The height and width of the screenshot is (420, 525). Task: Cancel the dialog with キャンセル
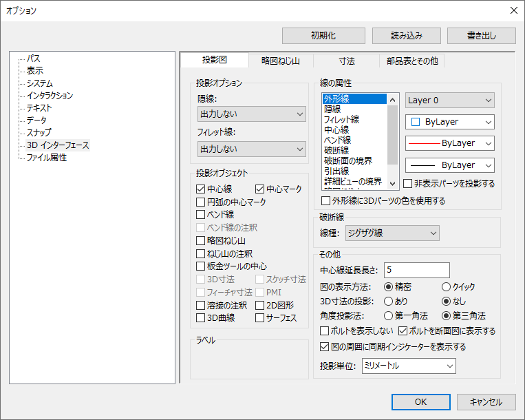[x=486, y=401]
